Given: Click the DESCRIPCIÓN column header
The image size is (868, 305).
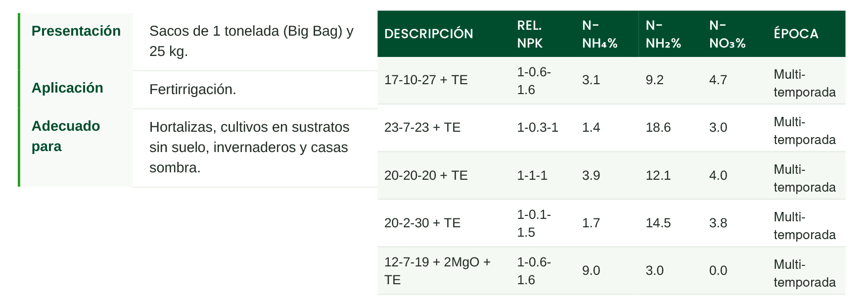Looking at the screenshot, I should point(428,34).
